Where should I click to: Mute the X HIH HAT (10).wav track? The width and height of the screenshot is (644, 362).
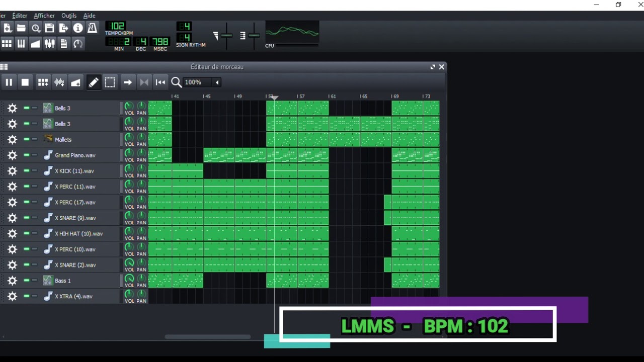tap(27, 233)
